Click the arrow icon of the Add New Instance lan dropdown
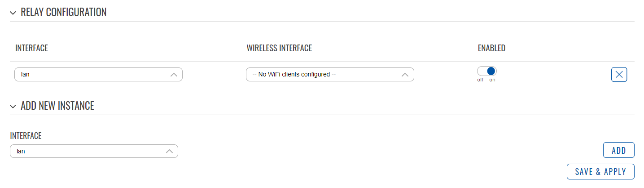The width and height of the screenshot is (644, 188). coord(169,152)
